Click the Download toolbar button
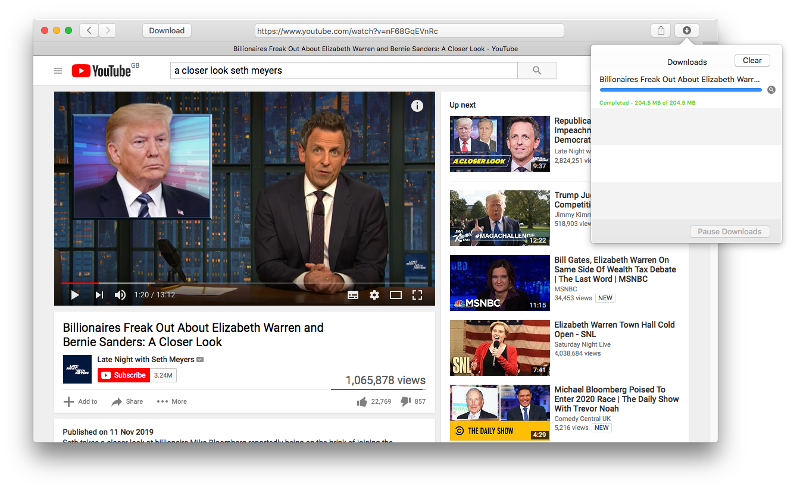This screenshot has width=800, height=490. pyautogui.click(x=167, y=31)
